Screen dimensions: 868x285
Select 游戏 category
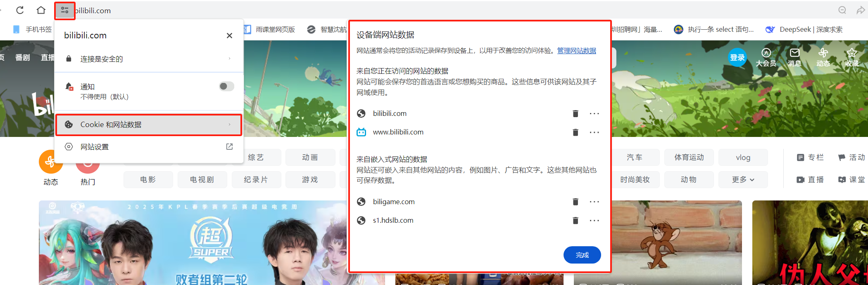click(x=310, y=179)
